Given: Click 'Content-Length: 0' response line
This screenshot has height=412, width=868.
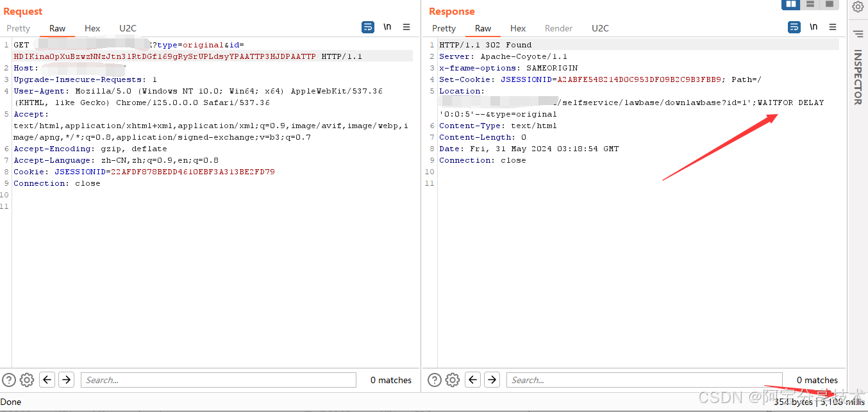Looking at the screenshot, I should click(483, 137).
